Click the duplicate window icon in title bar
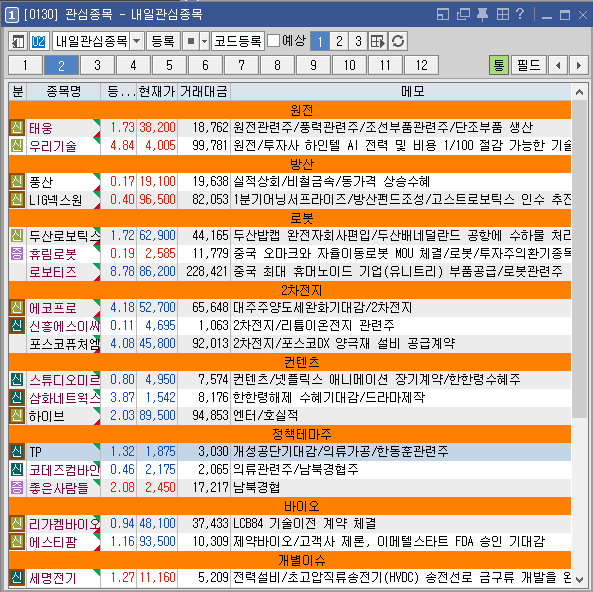 click(463, 14)
